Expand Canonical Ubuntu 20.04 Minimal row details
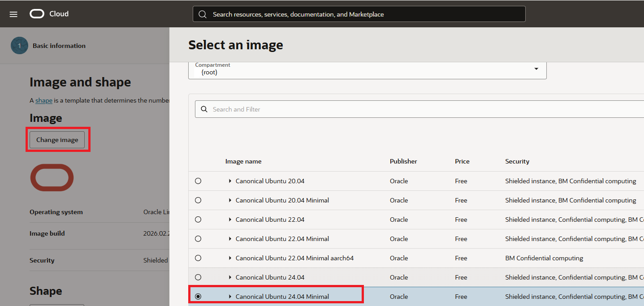Image resolution: width=644 pixels, height=306 pixels. [230, 200]
